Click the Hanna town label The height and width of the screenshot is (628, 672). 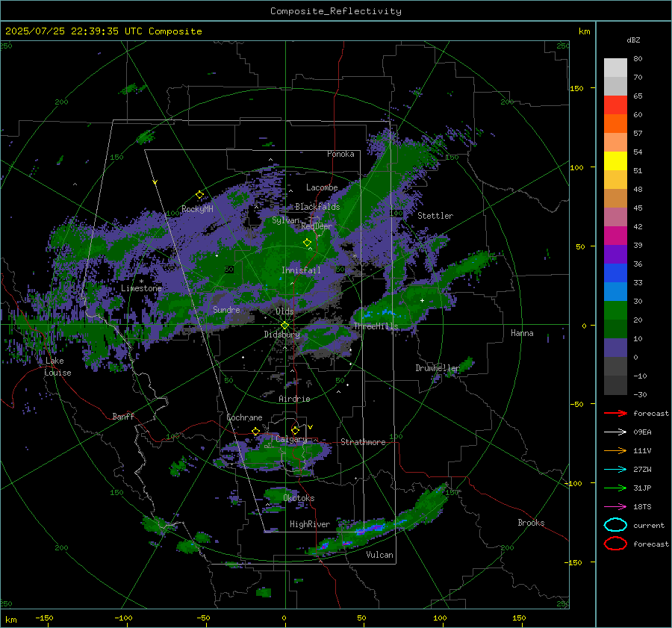point(522,333)
